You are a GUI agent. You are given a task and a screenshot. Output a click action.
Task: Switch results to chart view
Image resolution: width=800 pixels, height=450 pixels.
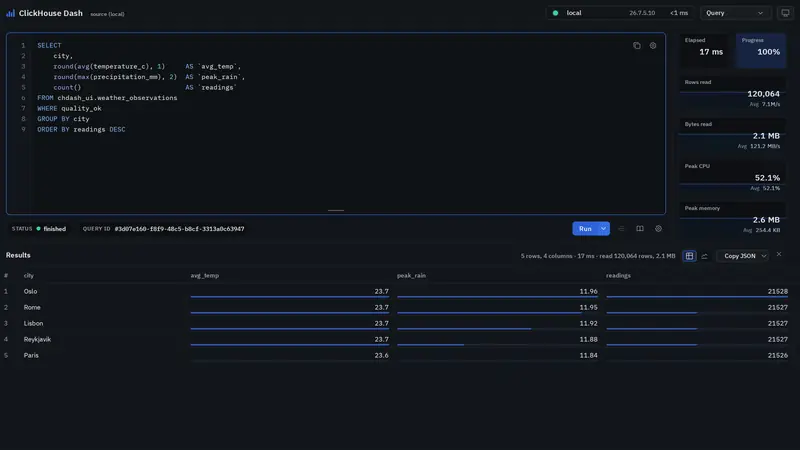click(x=705, y=256)
